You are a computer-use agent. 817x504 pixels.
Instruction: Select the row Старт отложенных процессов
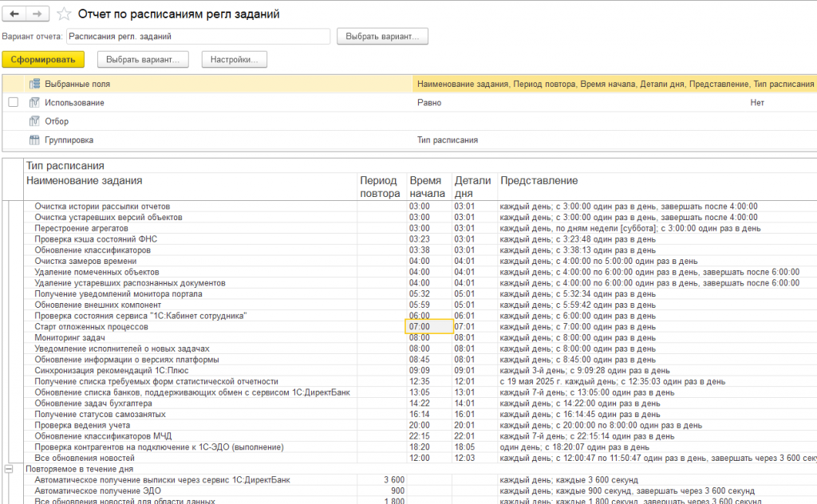pyautogui.click(x=91, y=327)
